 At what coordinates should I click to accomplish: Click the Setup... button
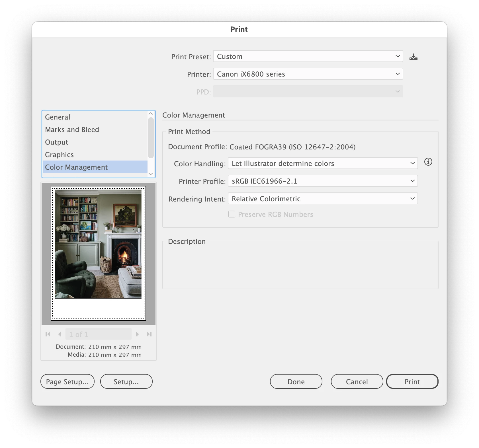tap(126, 381)
